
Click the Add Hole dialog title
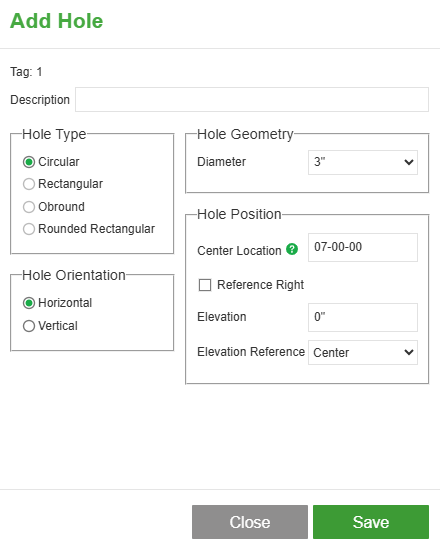tap(57, 21)
